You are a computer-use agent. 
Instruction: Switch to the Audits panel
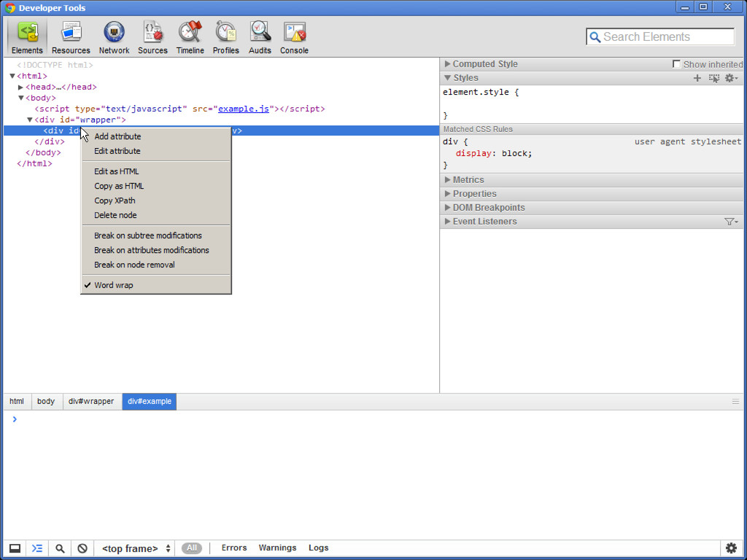point(260,38)
